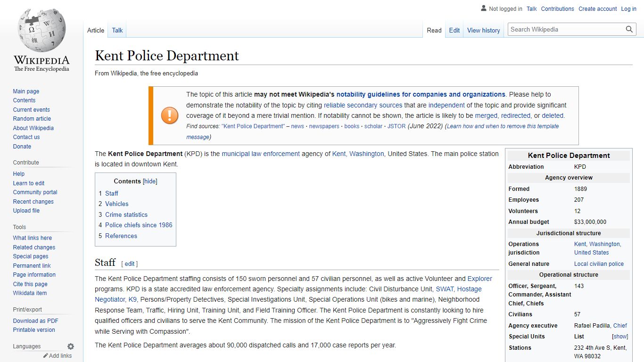Open reliable secondary sources link
This screenshot has height=362, width=644.
pos(363,105)
